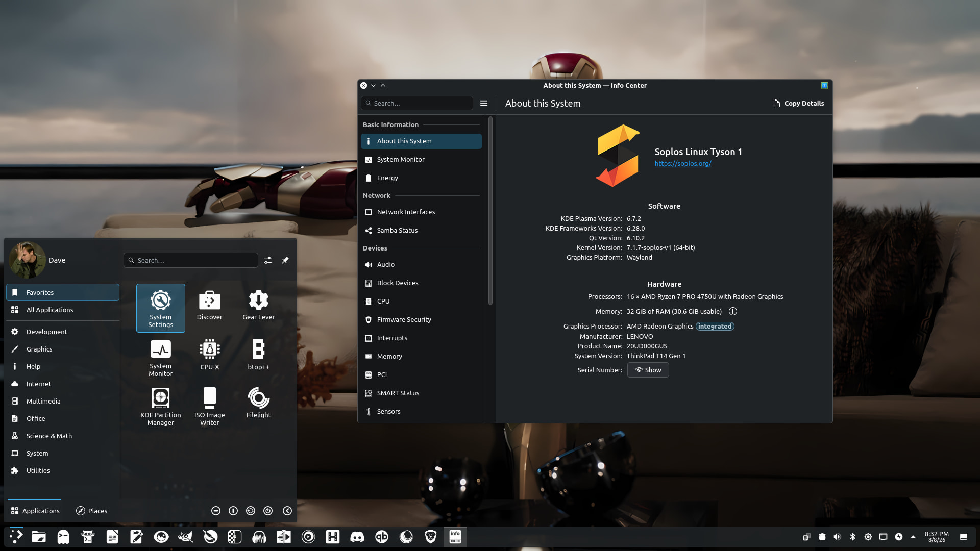Click the Info Center sidebar scrollbar
Image resolution: width=980 pixels, height=551 pixels.
click(491, 211)
